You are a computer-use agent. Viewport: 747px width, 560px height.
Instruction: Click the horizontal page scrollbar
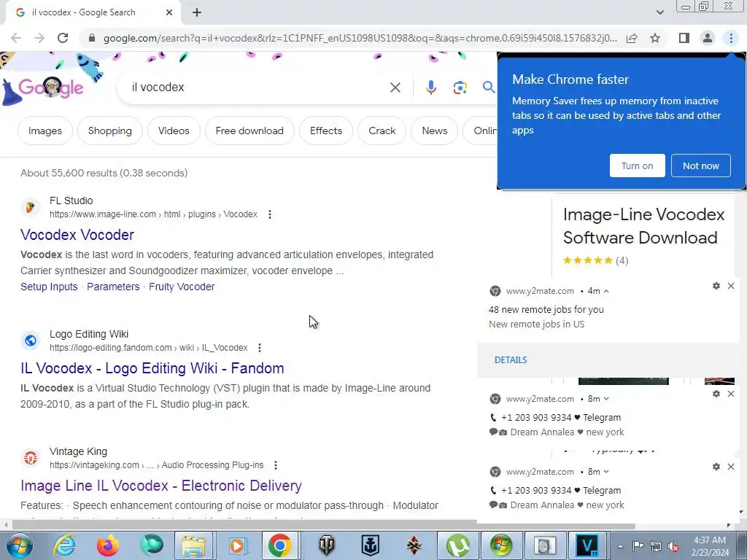324,526
